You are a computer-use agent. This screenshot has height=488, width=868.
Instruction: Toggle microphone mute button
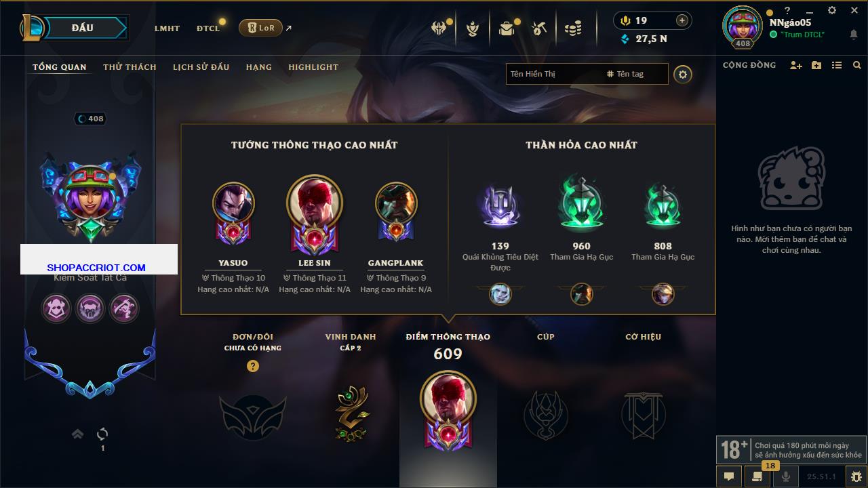click(787, 476)
